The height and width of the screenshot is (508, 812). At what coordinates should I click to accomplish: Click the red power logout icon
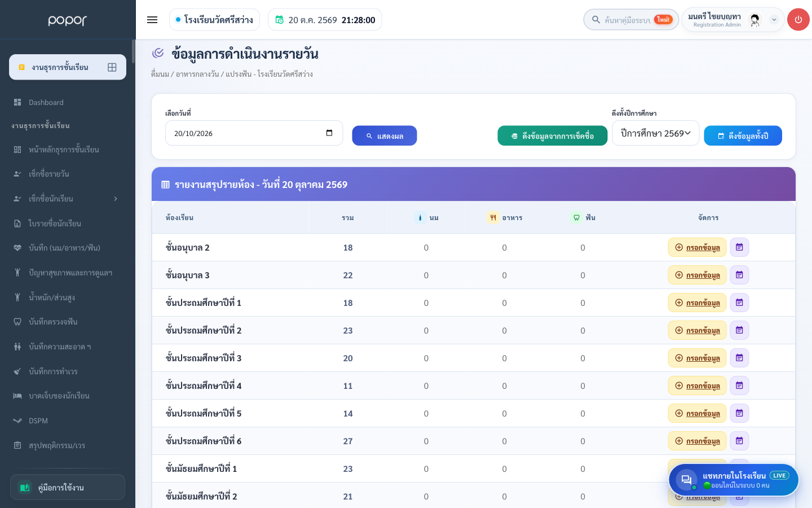coord(798,20)
